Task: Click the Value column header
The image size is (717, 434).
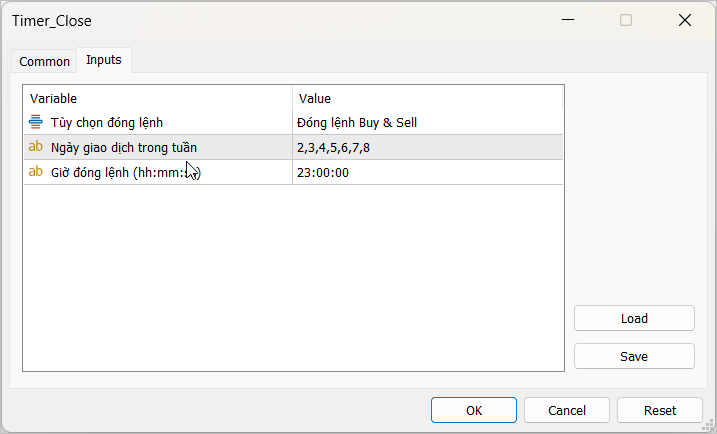Action: pyautogui.click(x=428, y=99)
